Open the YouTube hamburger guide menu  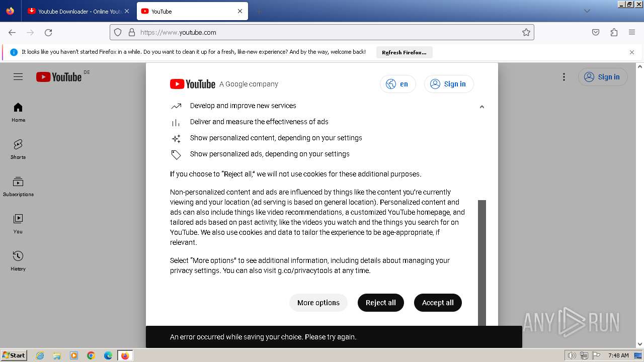pyautogui.click(x=18, y=77)
